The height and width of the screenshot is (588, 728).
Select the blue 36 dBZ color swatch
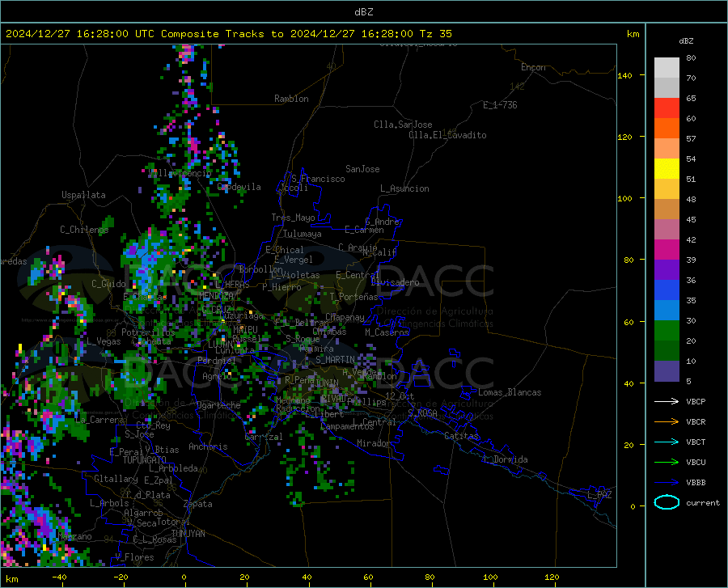[667, 290]
